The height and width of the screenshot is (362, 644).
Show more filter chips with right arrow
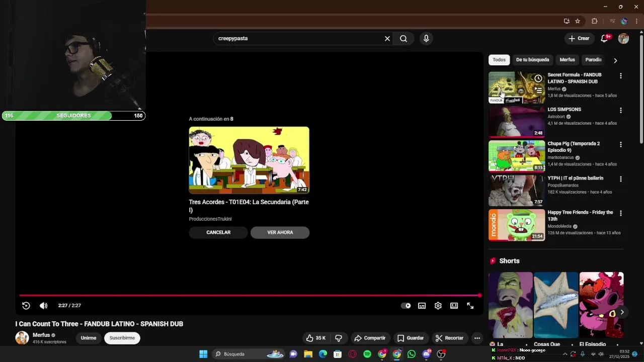(615, 60)
